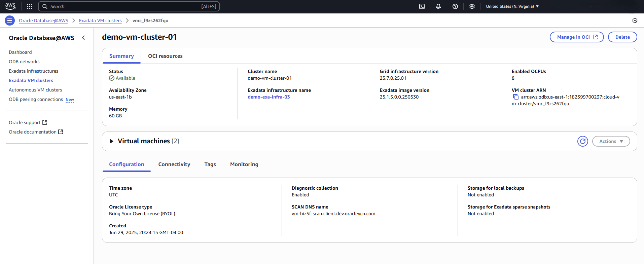Open the demo-exa-infra-03 infrastructure link

269,97
